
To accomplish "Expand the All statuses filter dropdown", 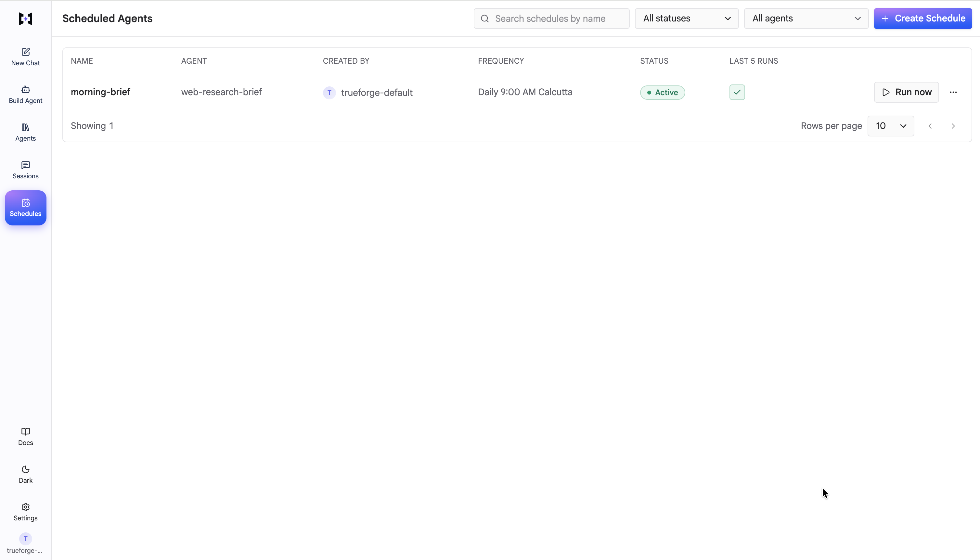I will click(687, 19).
